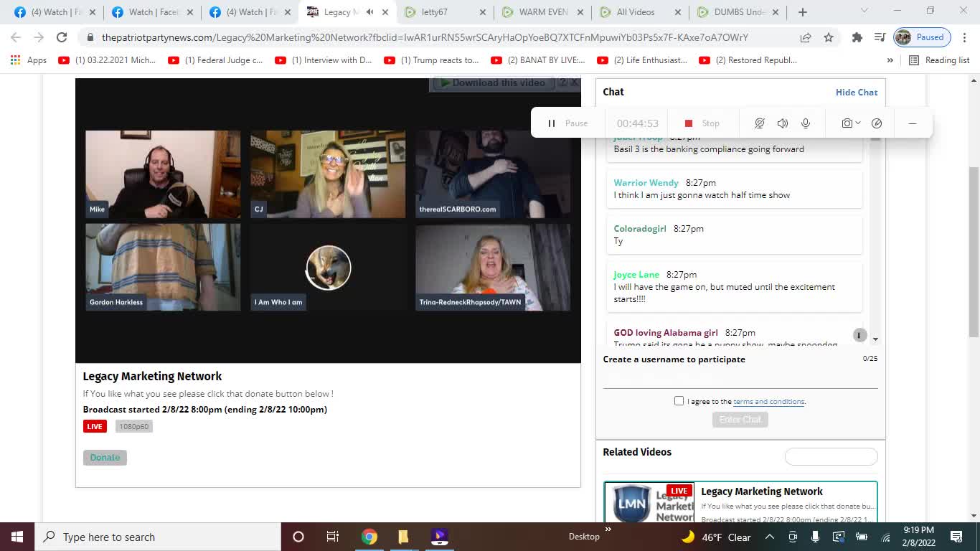
Task: Open the tab search dropdown
Action: tap(864, 11)
